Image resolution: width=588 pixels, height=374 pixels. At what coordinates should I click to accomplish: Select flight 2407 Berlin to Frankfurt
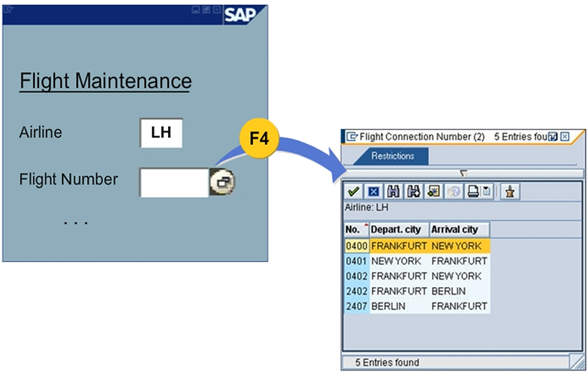417,306
